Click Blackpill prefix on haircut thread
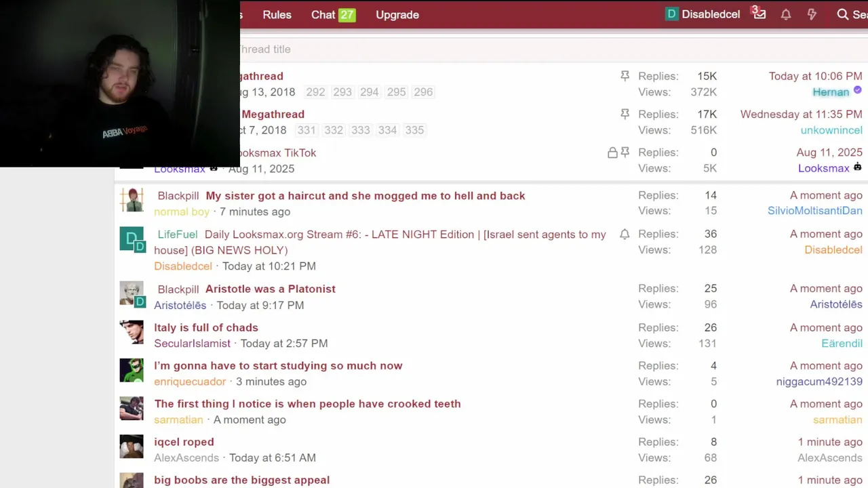Screen dimensions: 868x488 pos(178,196)
